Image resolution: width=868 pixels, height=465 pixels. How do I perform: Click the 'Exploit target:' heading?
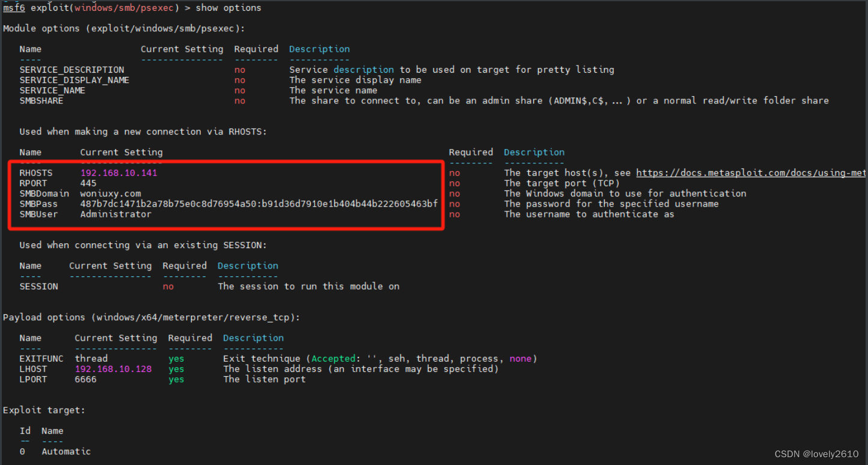44,410
